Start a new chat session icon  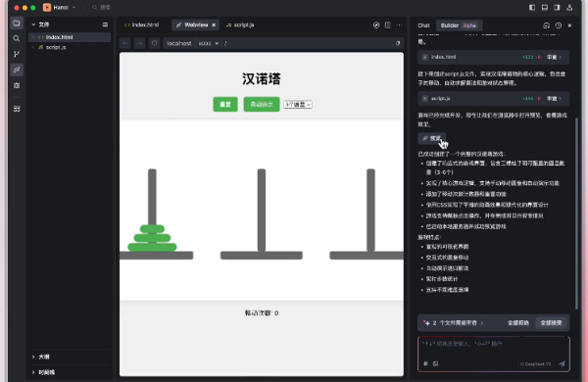[x=547, y=25]
